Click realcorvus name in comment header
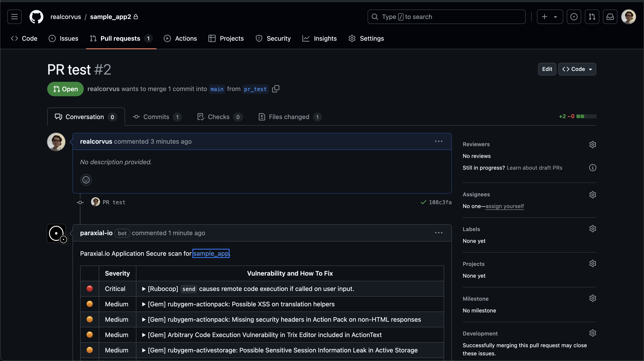Viewport: 644px width, 361px height. click(x=96, y=141)
